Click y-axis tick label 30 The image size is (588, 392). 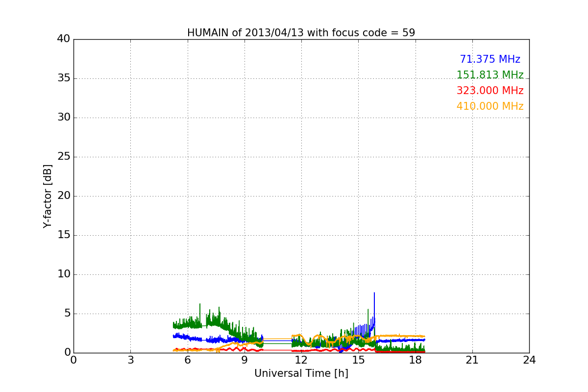64,118
